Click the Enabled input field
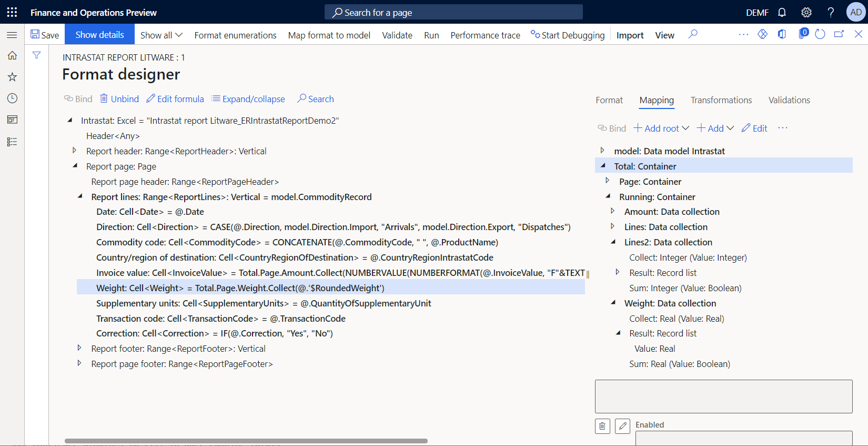Viewport: 868px width, 446px height. click(x=744, y=439)
